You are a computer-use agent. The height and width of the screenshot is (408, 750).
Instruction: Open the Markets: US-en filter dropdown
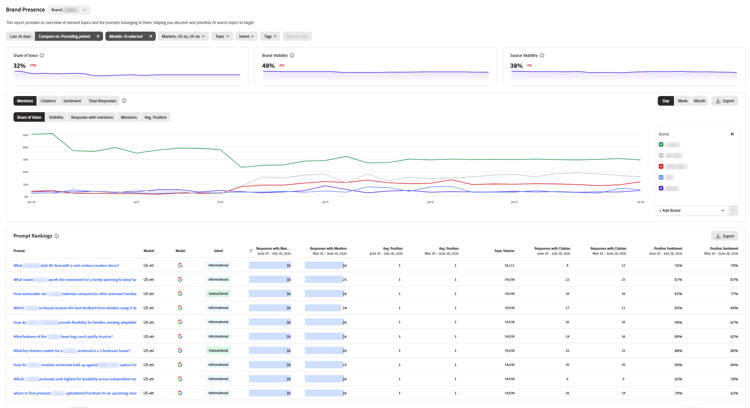pos(183,36)
